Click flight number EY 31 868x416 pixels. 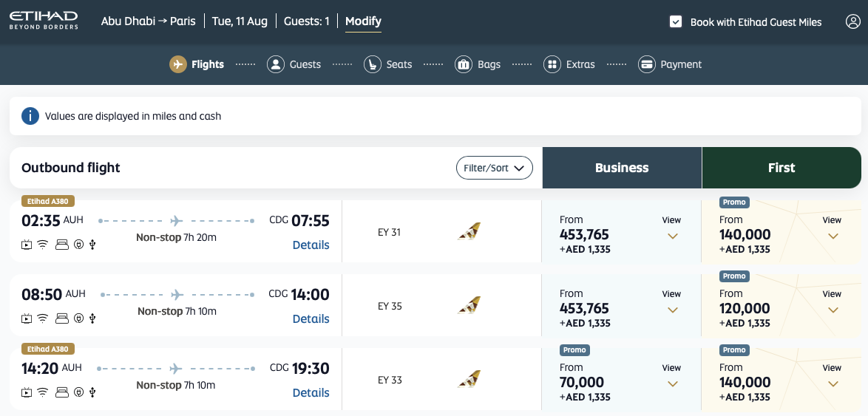(x=389, y=232)
